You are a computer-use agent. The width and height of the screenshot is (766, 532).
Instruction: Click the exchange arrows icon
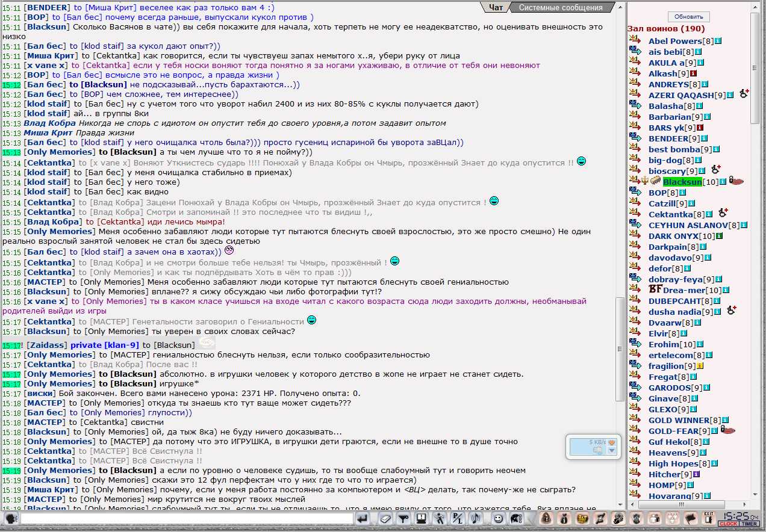pos(600,519)
